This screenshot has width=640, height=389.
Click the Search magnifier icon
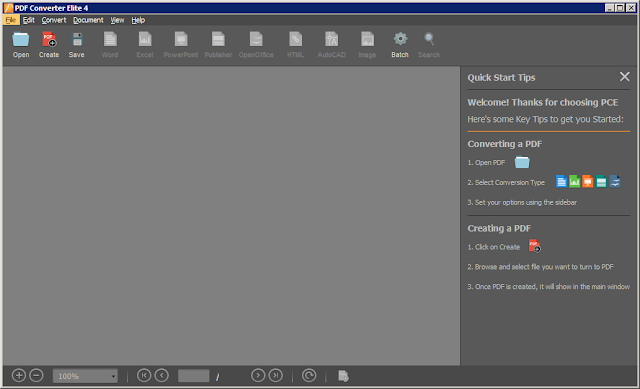[429, 40]
